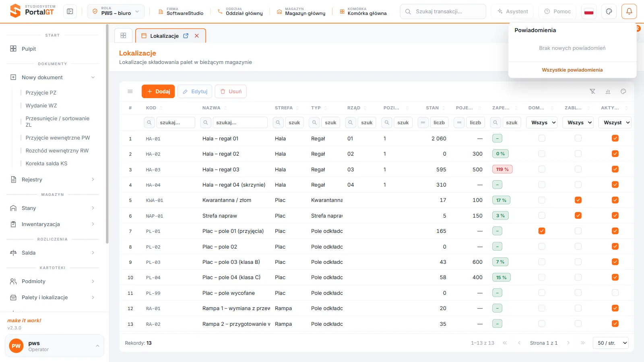This screenshot has height=362, width=644.
Task: Collapse the sidebar with the panel toggle icon
Action: coord(70,11)
